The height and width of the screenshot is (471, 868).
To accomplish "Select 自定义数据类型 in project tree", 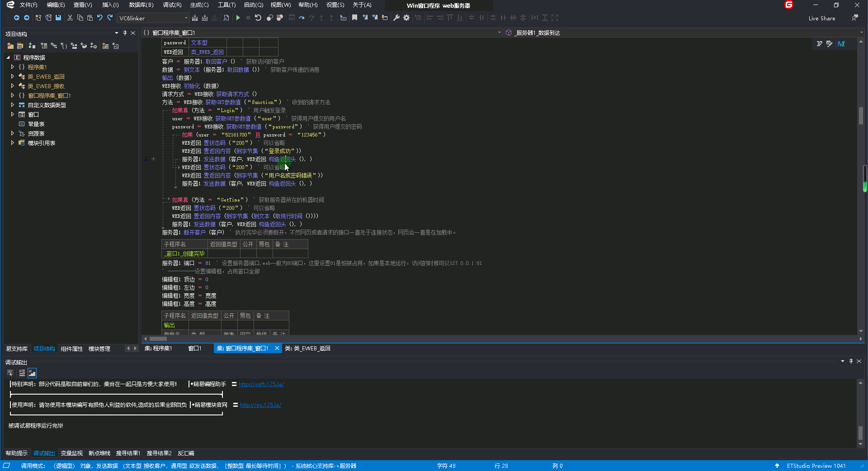I will (x=47, y=105).
